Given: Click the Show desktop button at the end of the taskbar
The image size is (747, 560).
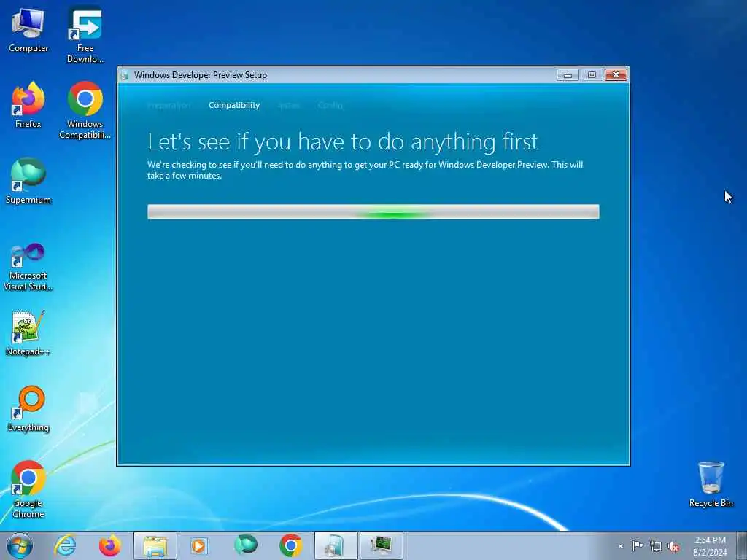Looking at the screenshot, I should [x=742, y=545].
